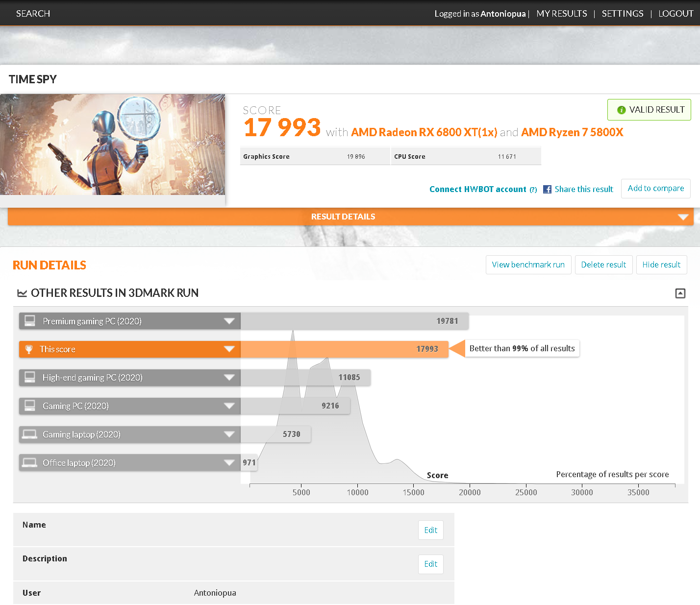Click the VALID RESULT badge
The height and width of the screenshot is (605, 700).
pos(649,110)
